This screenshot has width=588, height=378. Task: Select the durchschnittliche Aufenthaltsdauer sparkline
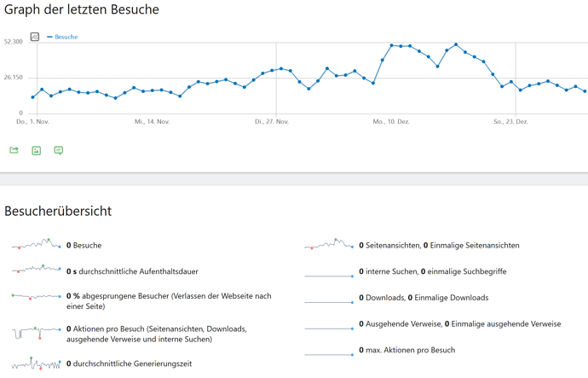pyautogui.click(x=37, y=269)
